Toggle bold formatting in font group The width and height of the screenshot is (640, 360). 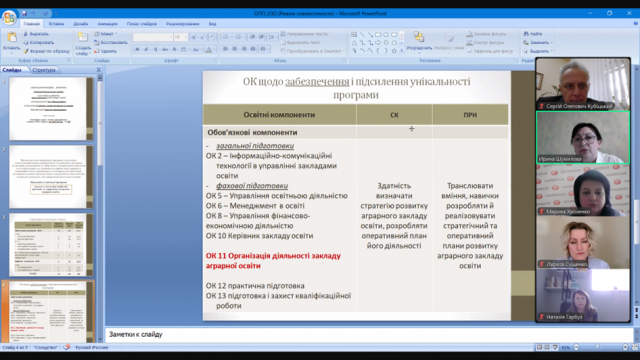pos(137,49)
